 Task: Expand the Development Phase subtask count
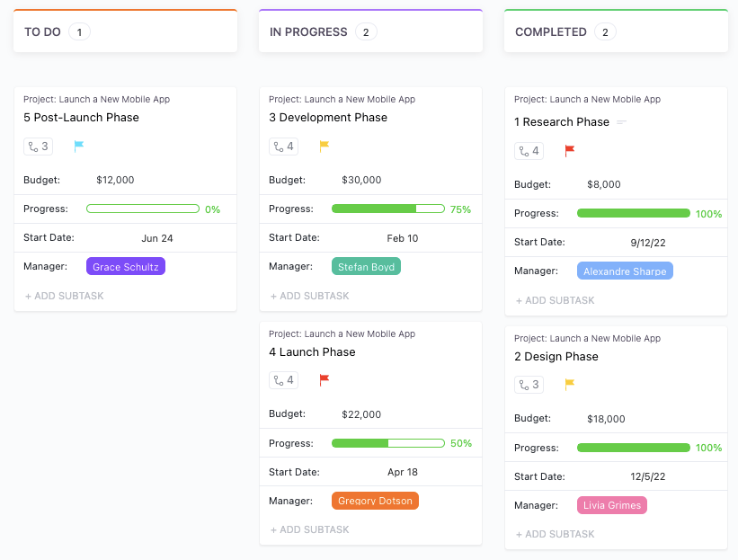point(284,147)
